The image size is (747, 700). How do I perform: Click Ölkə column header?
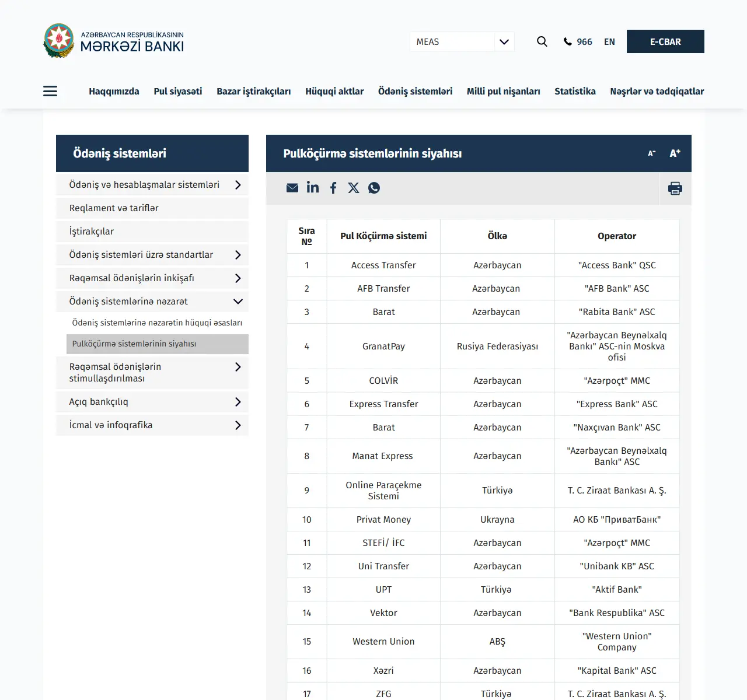tap(497, 236)
